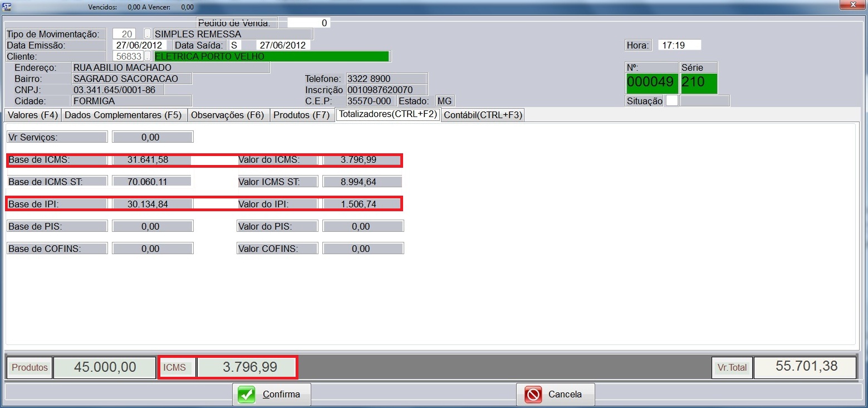Click the green checkmark icon on Confirma
Screen dimensions: 868x408
pos(246,395)
